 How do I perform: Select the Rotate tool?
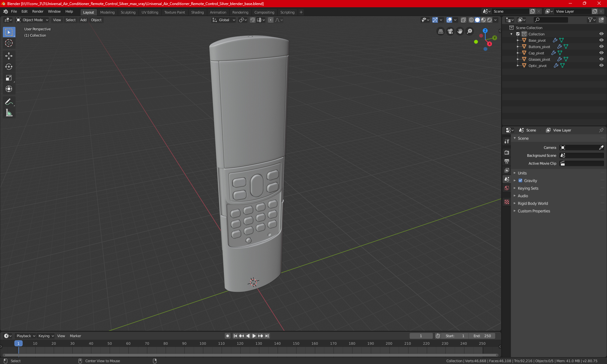point(9,67)
